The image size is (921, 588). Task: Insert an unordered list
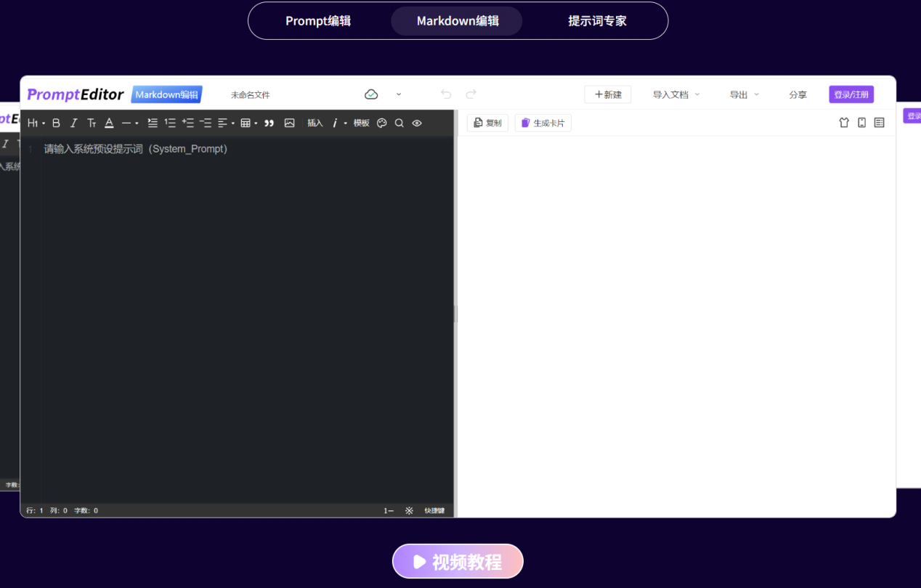pos(153,123)
